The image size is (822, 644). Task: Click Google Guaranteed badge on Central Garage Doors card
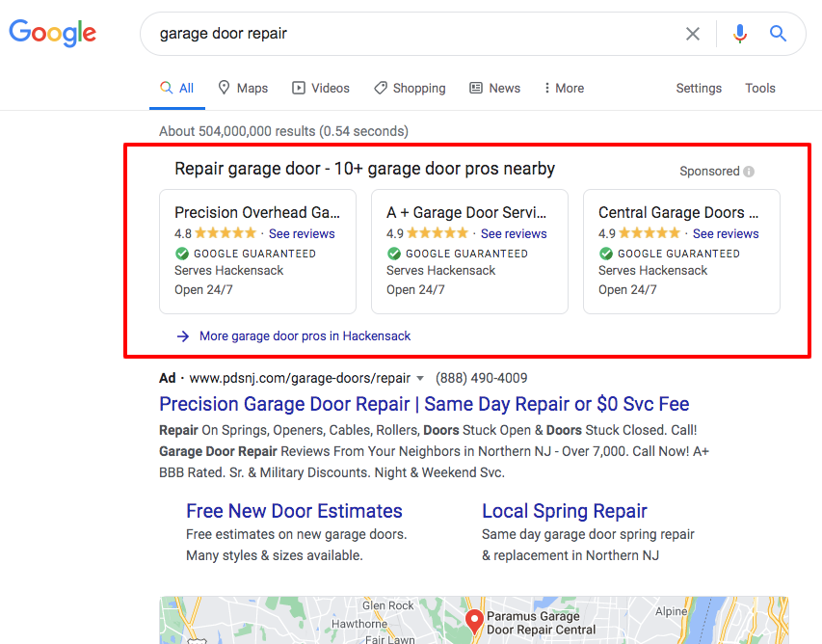tap(669, 254)
